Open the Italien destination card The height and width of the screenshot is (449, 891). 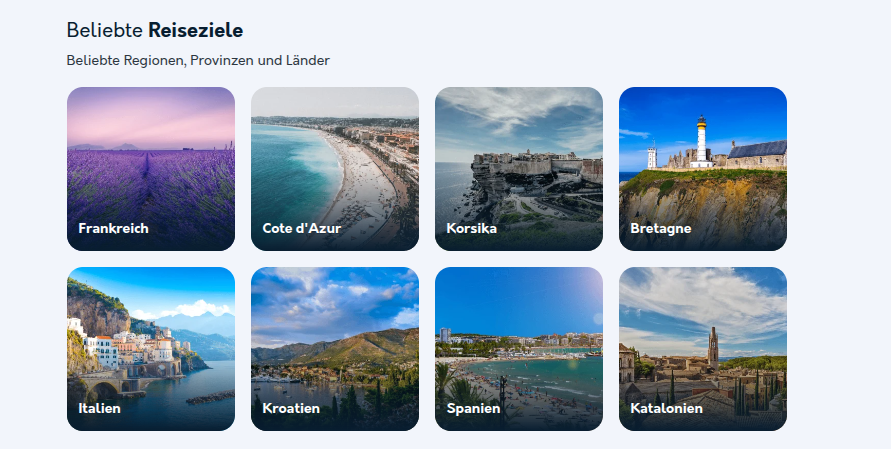coord(151,349)
